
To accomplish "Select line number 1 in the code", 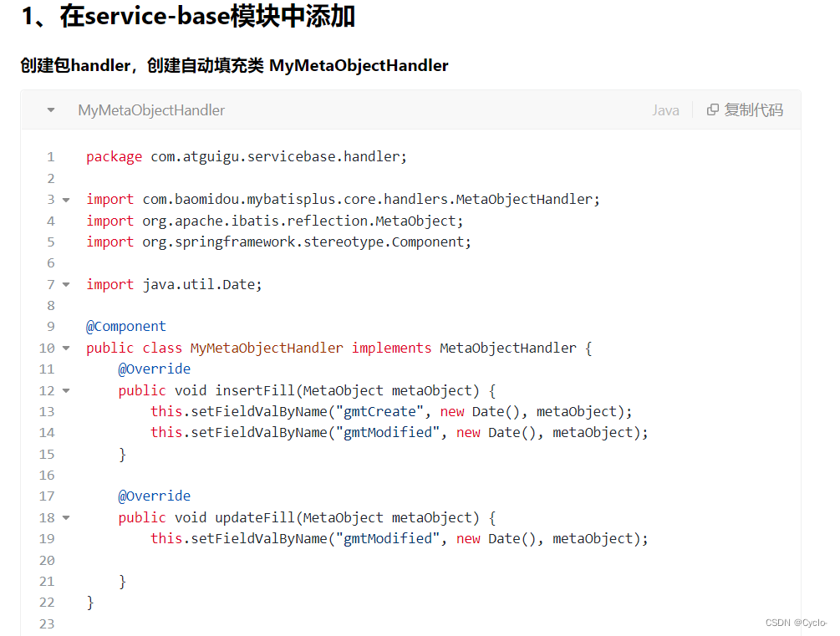I will pyautogui.click(x=50, y=156).
